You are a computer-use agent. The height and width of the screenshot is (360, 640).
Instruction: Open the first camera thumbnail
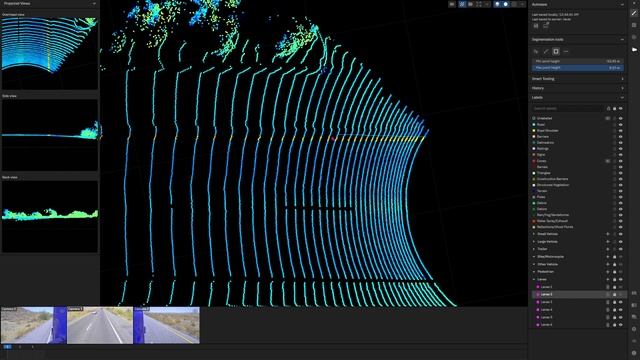[x=33, y=325]
